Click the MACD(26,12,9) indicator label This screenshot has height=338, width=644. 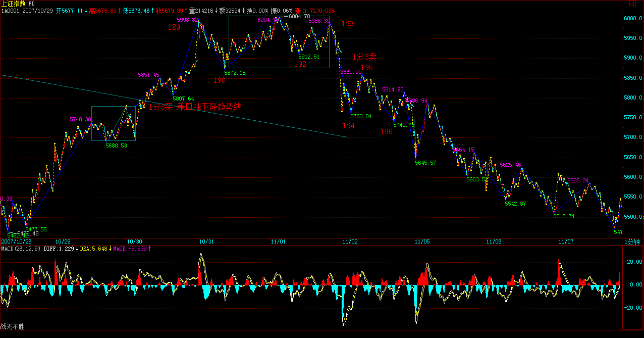point(20,249)
